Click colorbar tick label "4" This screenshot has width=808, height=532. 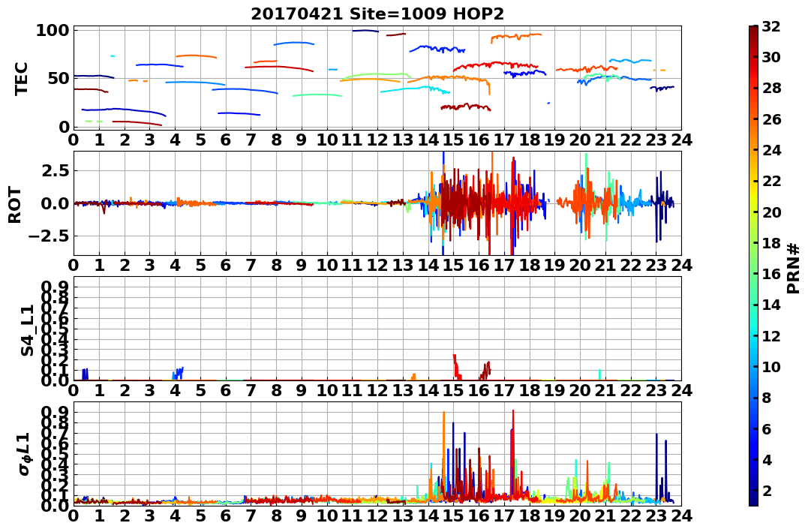point(767,459)
